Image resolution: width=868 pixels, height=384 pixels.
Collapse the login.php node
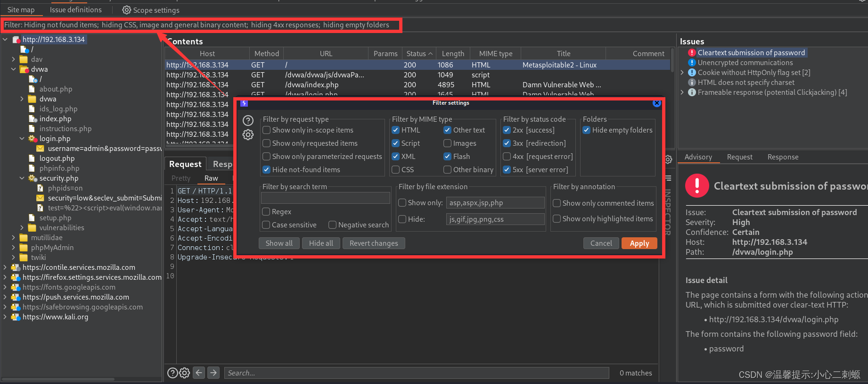point(22,139)
